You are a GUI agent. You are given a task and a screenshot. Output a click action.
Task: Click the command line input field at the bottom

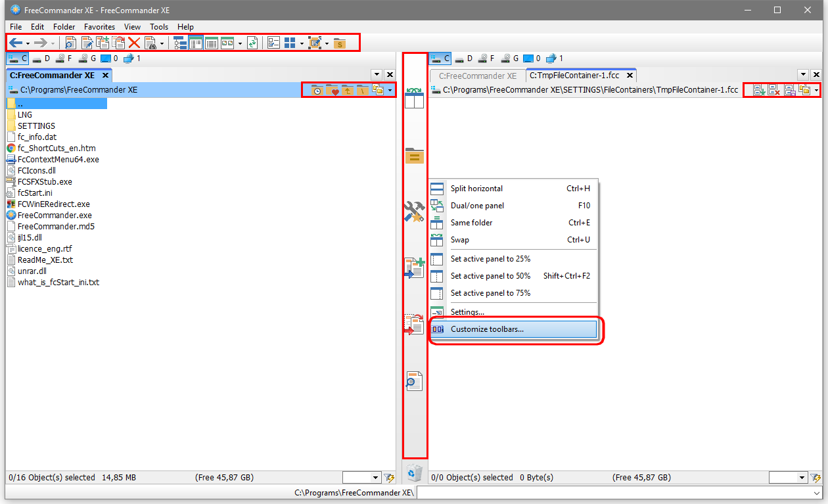[618, 492]
